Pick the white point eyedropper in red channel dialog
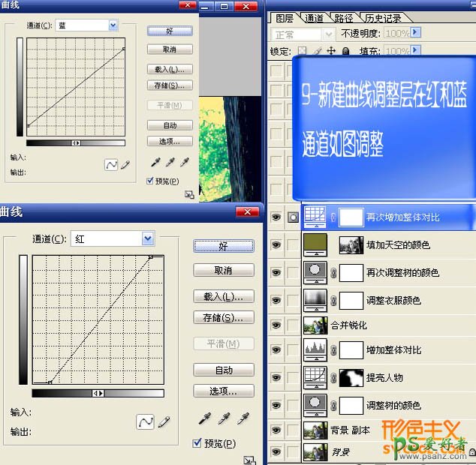 [243, 419]
